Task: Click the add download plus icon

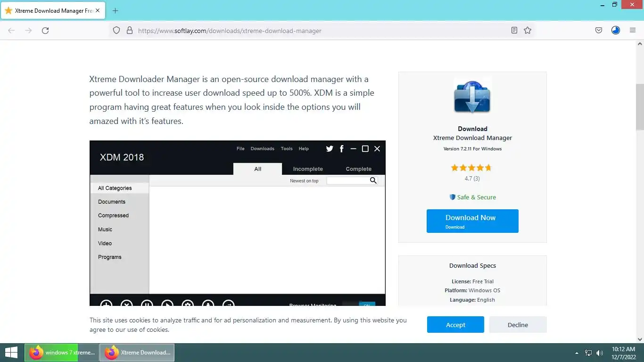Action: (x=106, y=303)
